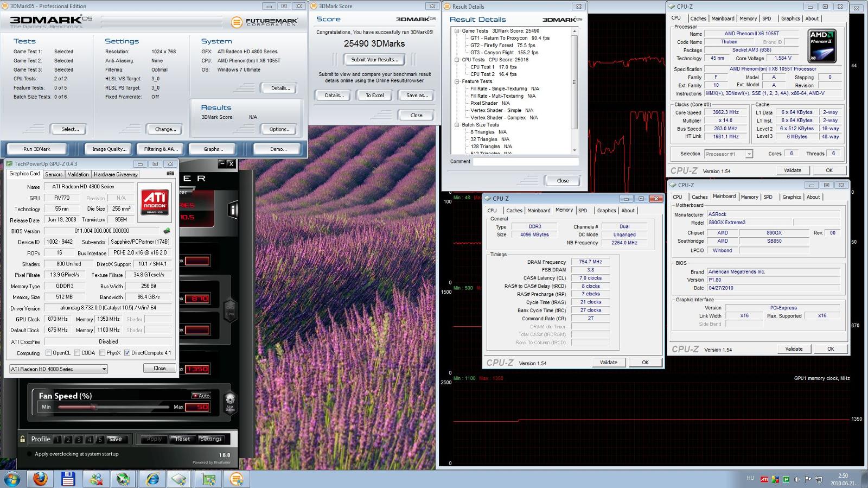
Task: Enable Apply overclocking at system startup
Action: pyautogui.click(x=29, y=454)
